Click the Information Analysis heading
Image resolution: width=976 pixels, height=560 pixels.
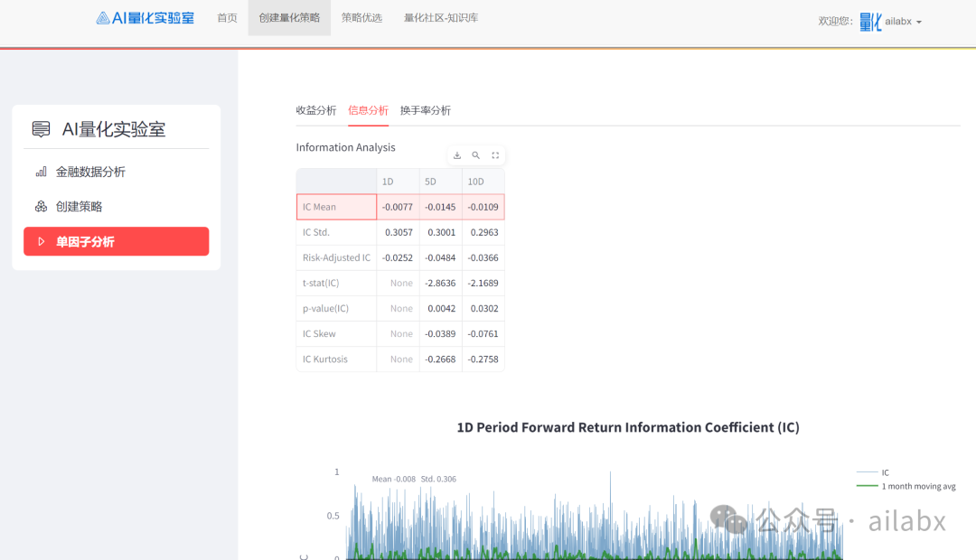pos(345,147)
